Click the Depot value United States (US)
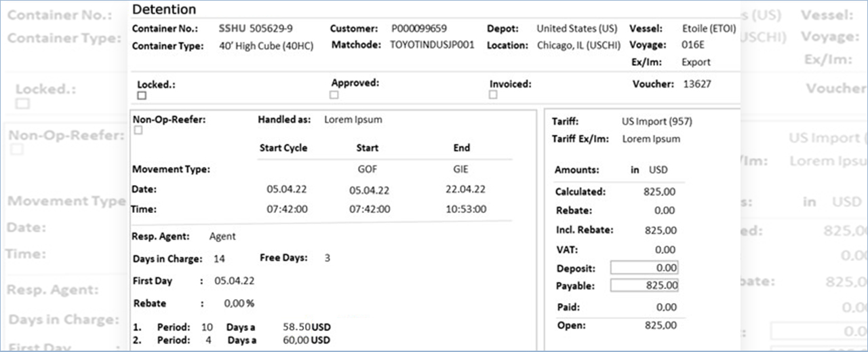The width and height of the screenshot is (868, 352). [x=576, y=29]
